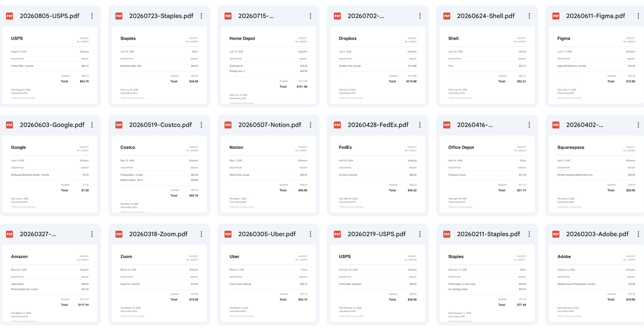Select the July 23 Staples receipt thumbnail
This screenshot has width=644, height=329.
click(159, 65)
